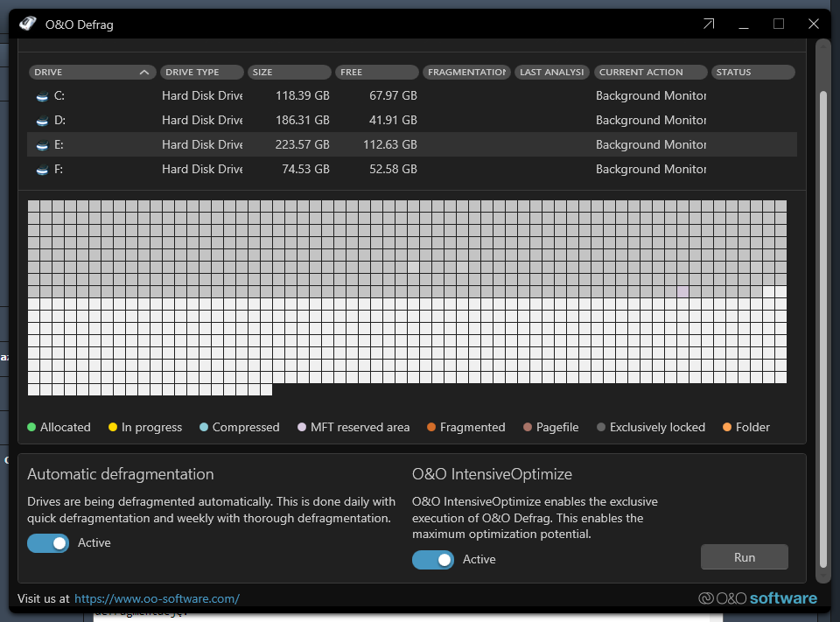
Task: Toggle sort arrow on DRIVE column
Action: click(144, 72)
